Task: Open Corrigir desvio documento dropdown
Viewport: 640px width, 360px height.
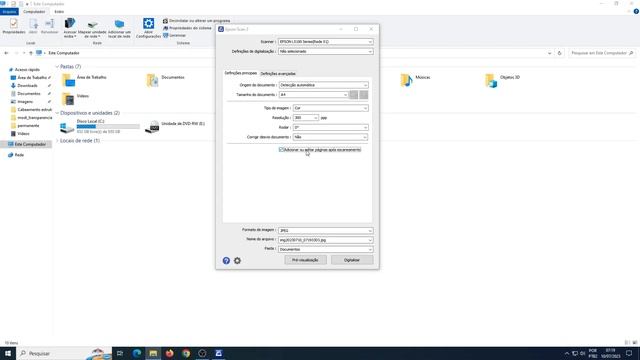Action: click(x=331, y=137)
